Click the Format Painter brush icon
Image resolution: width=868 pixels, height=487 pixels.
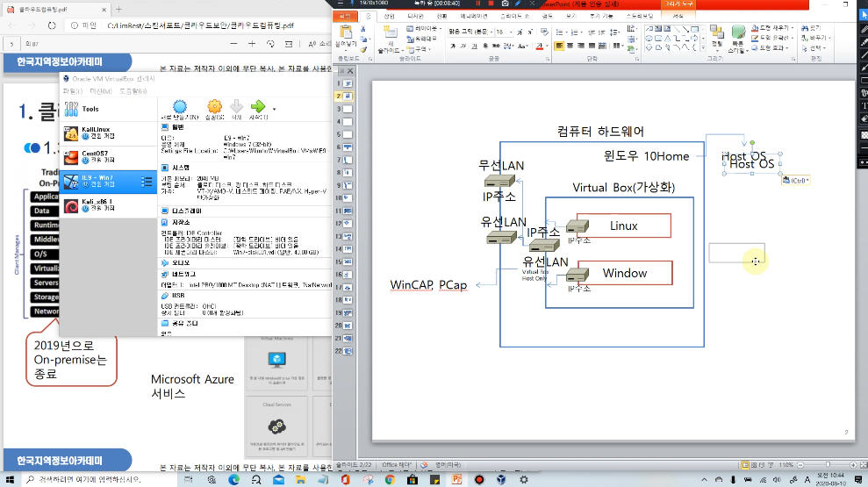click(363, 49)
